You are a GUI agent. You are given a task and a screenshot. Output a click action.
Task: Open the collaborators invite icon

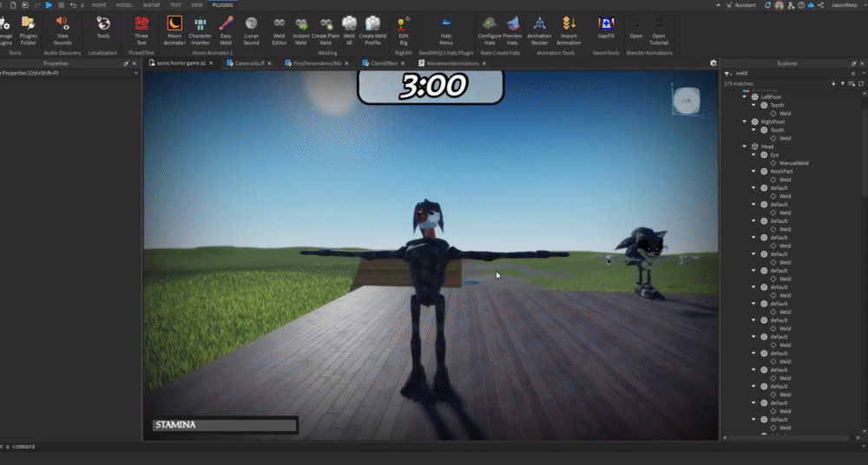click(x=791, y=5)
